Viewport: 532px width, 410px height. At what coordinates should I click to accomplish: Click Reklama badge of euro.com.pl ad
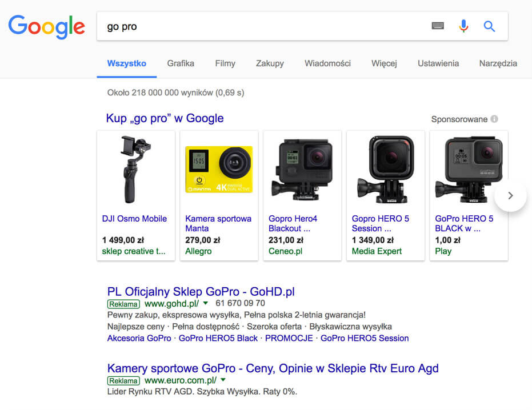(x=123, y=380)
